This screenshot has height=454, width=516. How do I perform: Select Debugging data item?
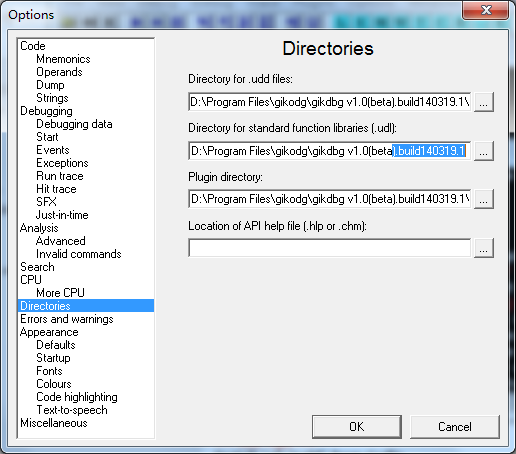coord(74,124)
